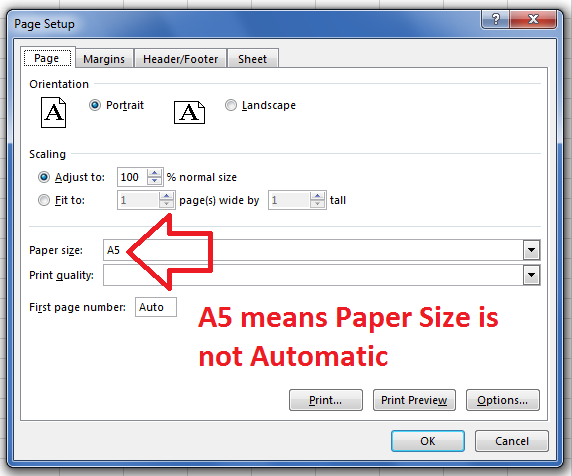572x476 pixels.
Task: Open the Sheet tab
Action: coord(252,59)
